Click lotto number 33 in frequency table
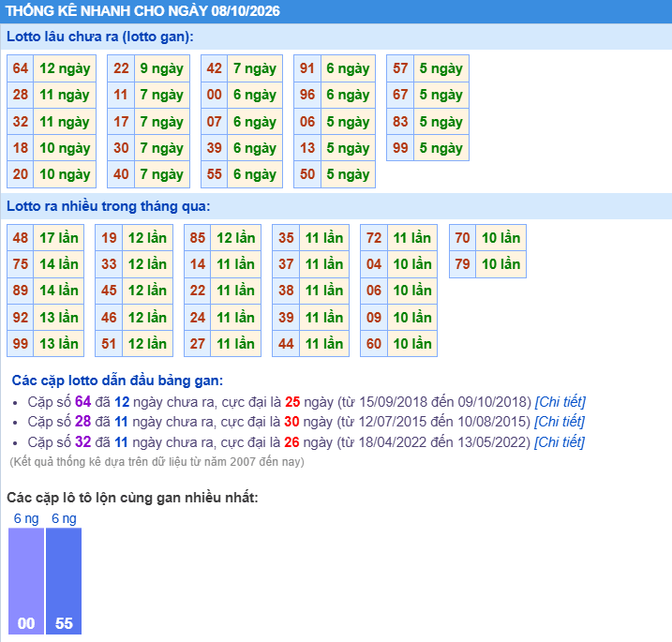Image resolution: width=672 pixels, height=642 pixels. point(109,264)
